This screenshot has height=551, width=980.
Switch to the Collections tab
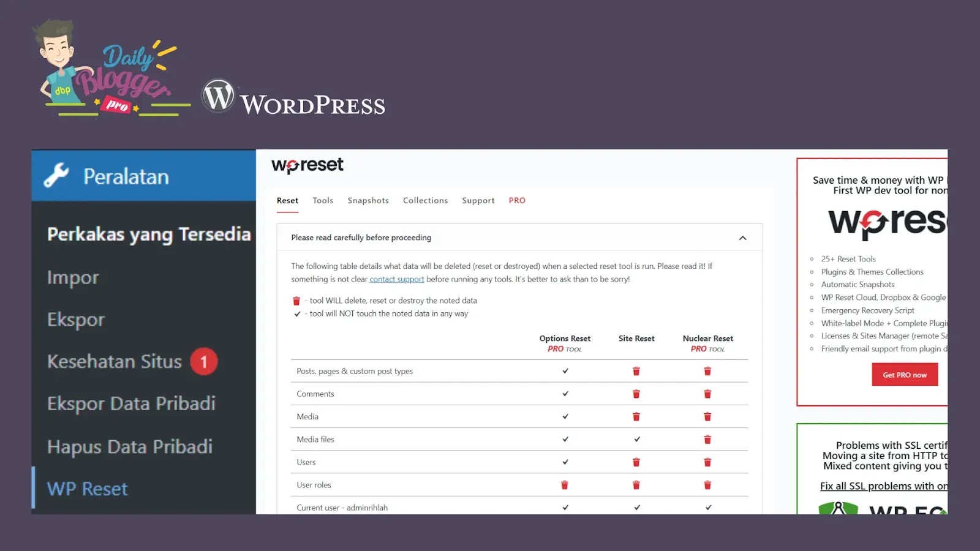pyautogui.click(x=426, y=200)
